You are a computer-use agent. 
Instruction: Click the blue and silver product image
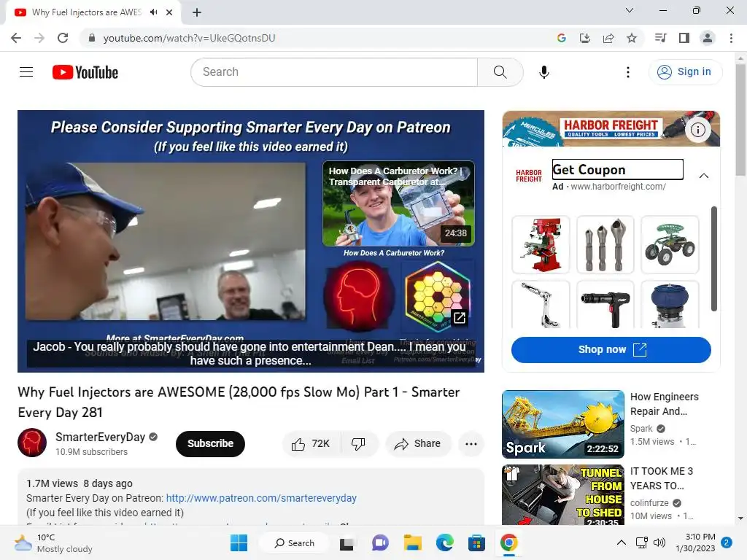click(670, 304)
